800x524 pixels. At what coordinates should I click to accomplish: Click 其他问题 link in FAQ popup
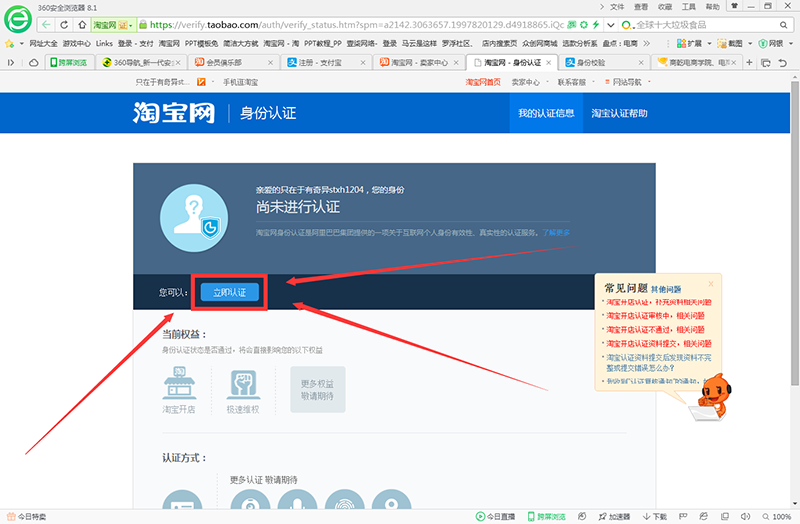tap(666, 289)
